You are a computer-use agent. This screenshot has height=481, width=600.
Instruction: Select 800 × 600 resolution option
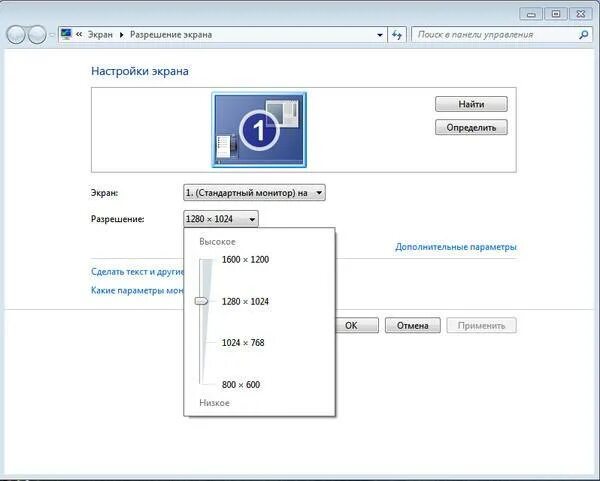(x=241, y=385)
